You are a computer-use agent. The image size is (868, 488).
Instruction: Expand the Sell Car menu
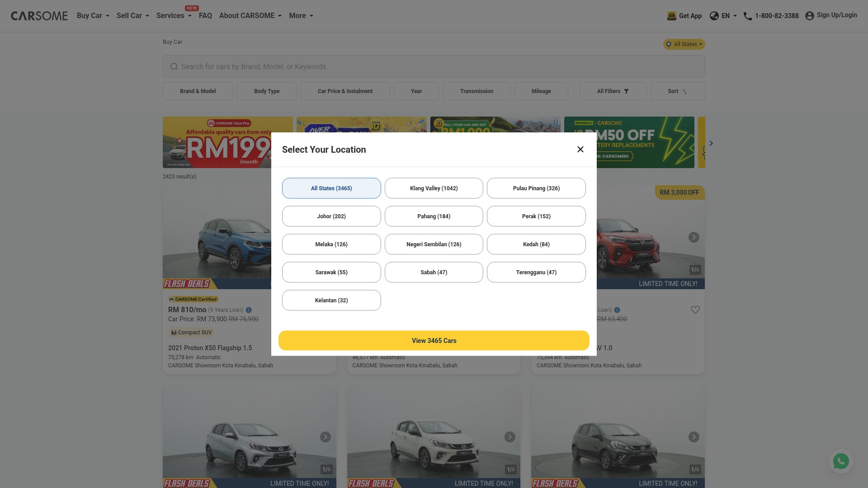[x=133, y=15]
